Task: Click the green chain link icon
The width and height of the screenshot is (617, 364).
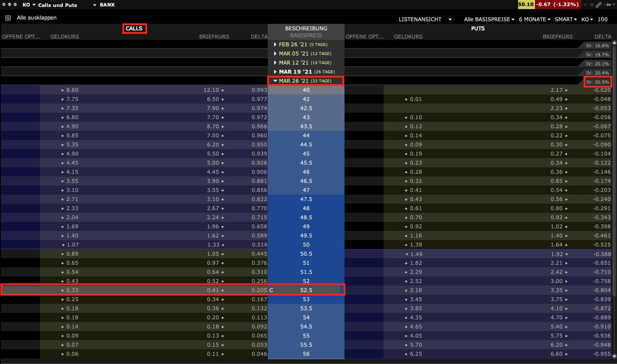Action: [x=599, y=5]
